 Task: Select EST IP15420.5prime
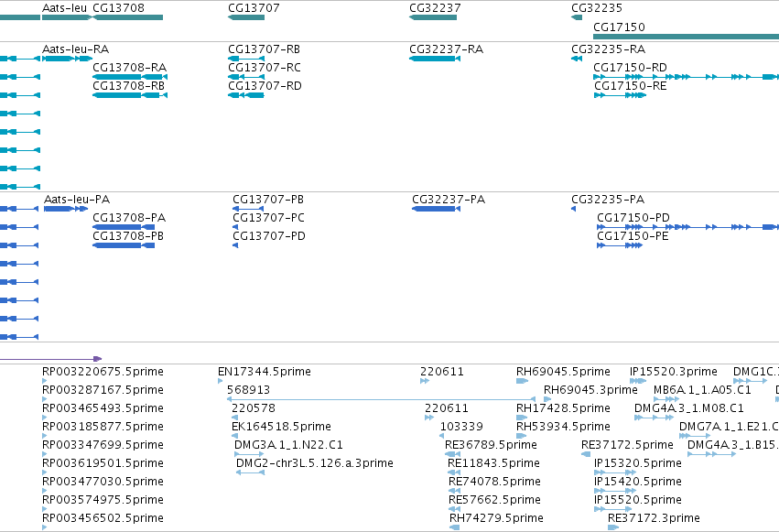615,491
